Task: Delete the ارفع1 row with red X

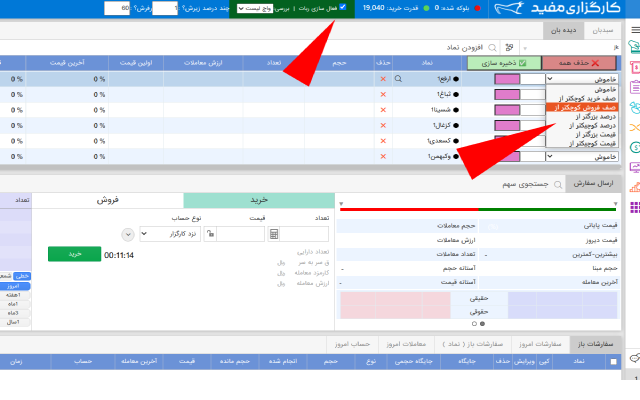Action: click(x=382, y=78)
